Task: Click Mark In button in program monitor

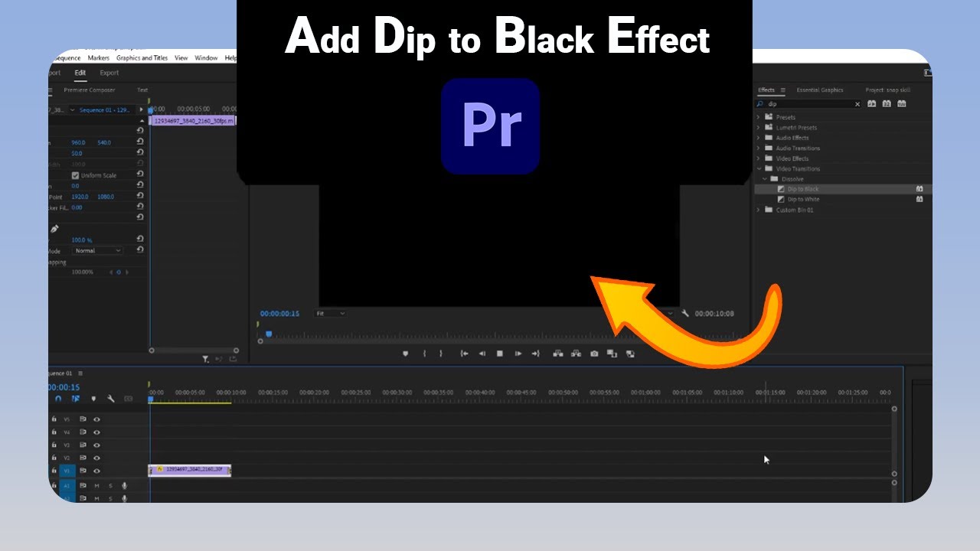Action: coord(425,354)
